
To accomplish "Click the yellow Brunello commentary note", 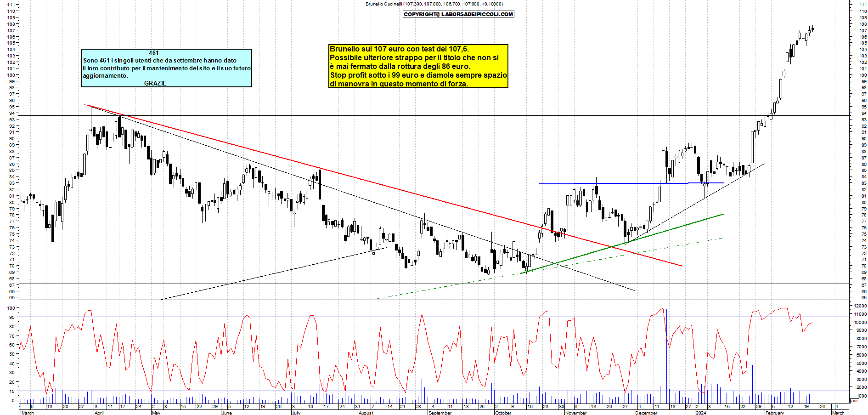I will click(418, 66).
